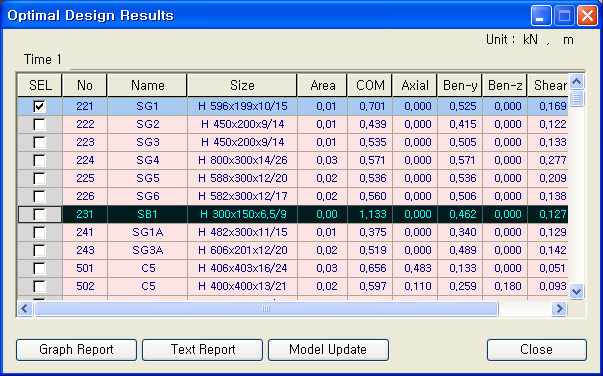This screenshot has height=376, width=603.
Task: Click the SEL column header
Action: pyautogui.click(x=40, y=85)
